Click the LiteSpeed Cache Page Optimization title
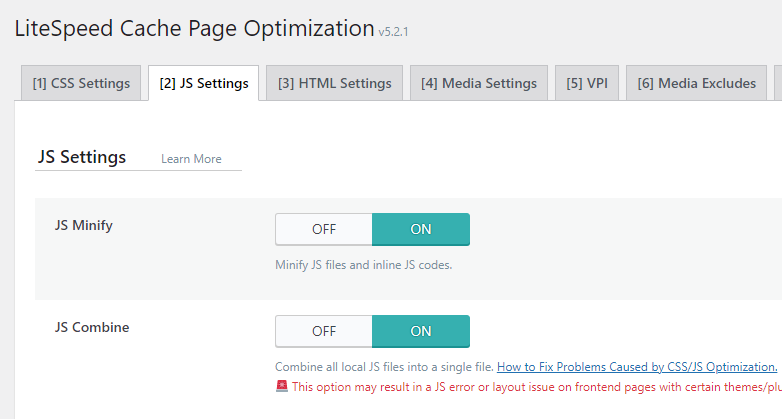 [195, 28]
